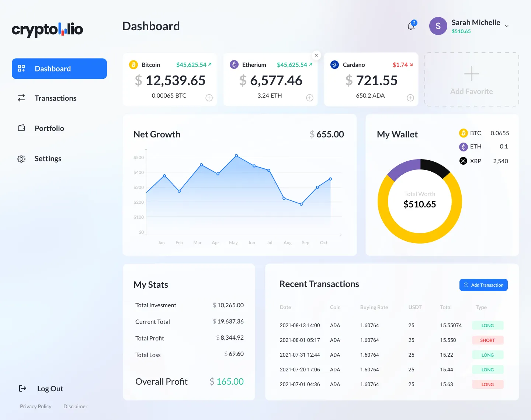Click the black segment of wallet donut

(x=435, y=168)
